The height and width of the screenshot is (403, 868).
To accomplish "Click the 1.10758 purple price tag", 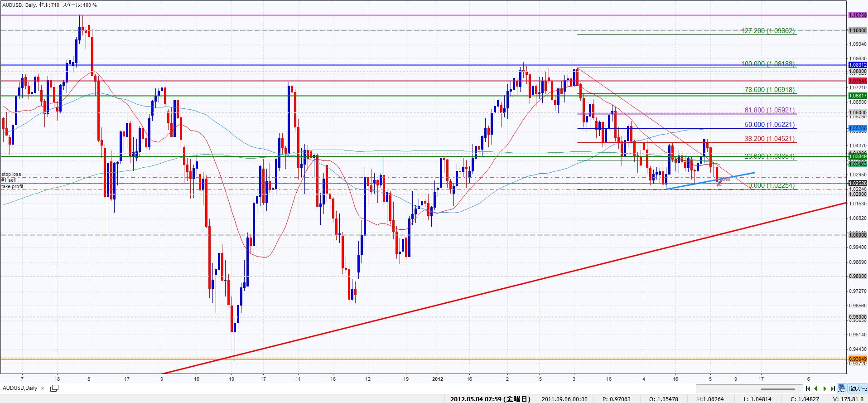I will click(857, 15).
